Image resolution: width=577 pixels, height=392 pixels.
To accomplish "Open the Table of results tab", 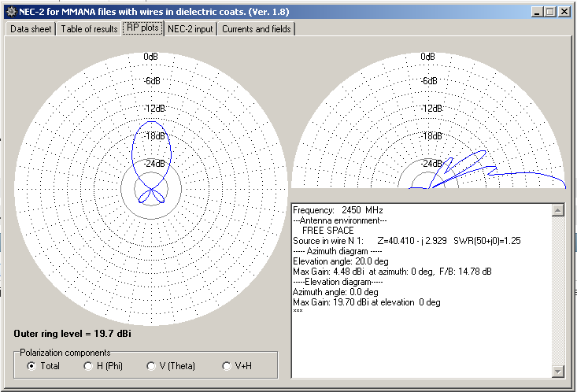I will tap(89, 29).
